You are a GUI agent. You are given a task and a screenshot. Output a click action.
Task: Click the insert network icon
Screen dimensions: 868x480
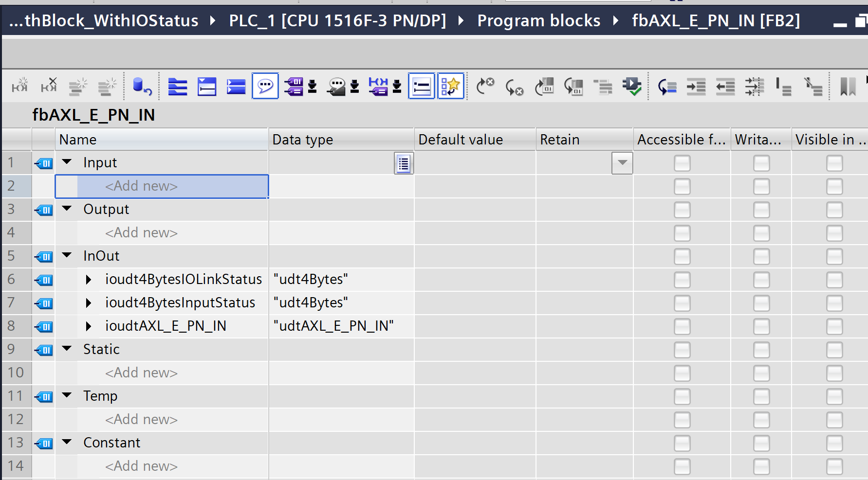[x=178, y=87]
